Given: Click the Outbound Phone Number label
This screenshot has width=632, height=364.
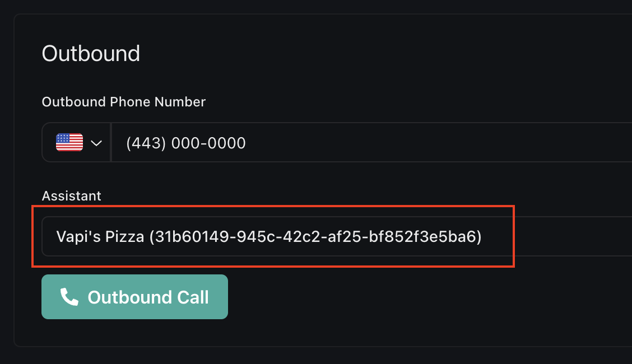Looking at the screenshot, I should pos(124,102).
